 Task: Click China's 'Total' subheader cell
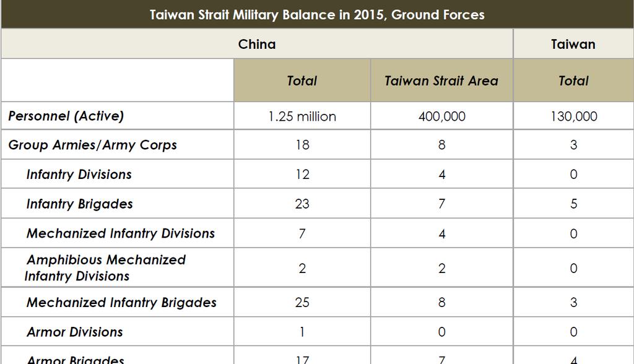(x=302, y=80)
